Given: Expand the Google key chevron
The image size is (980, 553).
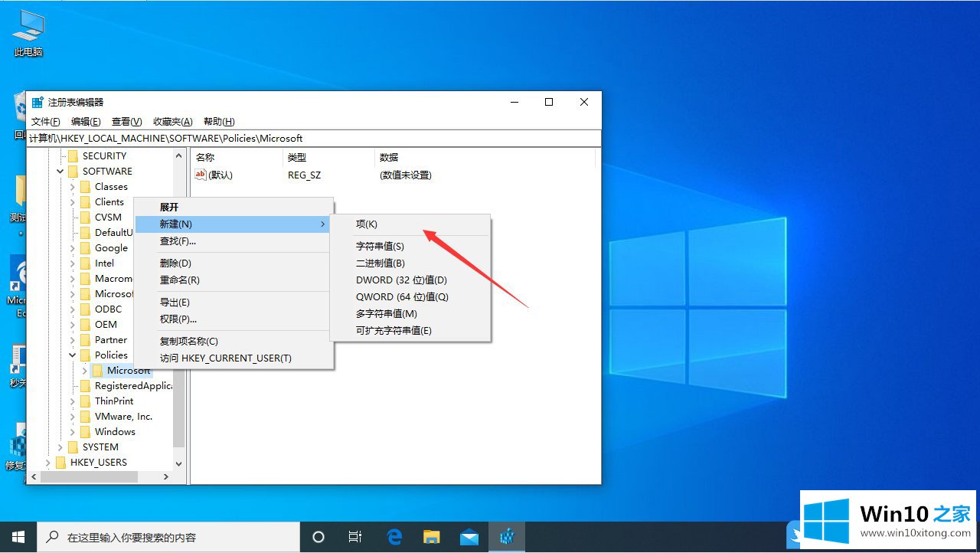Looking at the screenshot, I should coord(73,248).
